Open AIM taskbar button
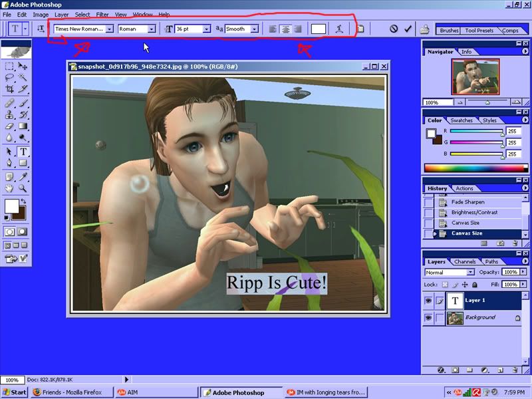Screen dimensions: 532x399 coord(156,392)
